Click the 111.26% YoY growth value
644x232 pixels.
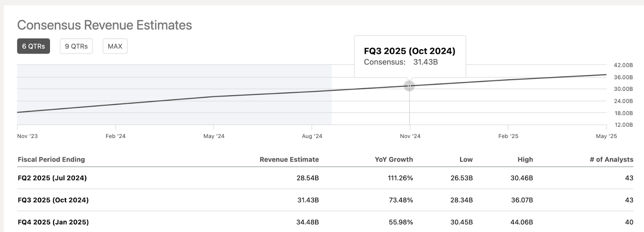(x=400, y=178)
